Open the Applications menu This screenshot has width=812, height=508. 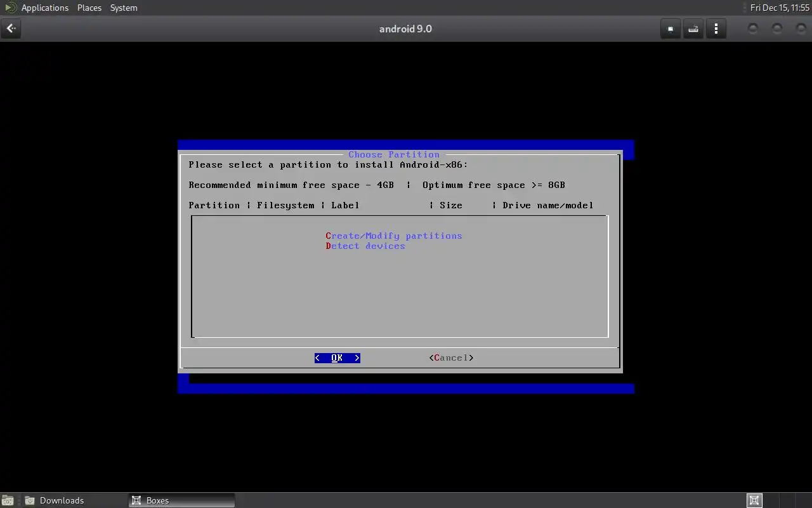44,8
